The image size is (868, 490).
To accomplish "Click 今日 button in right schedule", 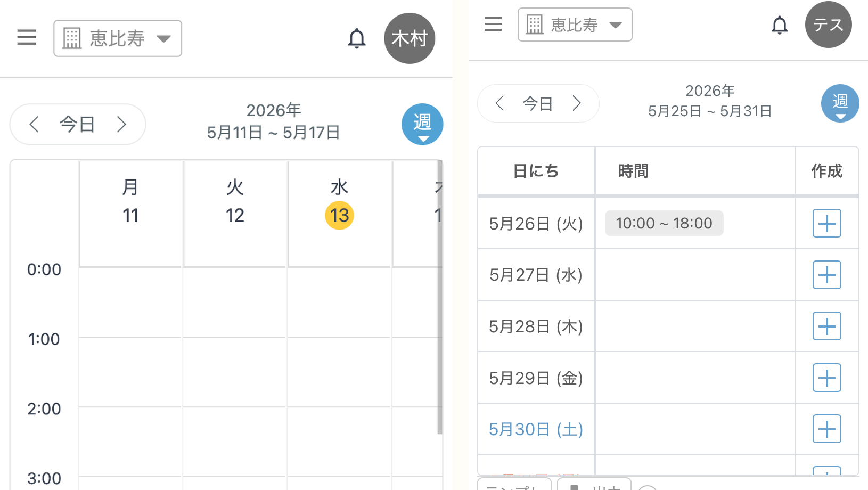I will (x=538, y=103).
